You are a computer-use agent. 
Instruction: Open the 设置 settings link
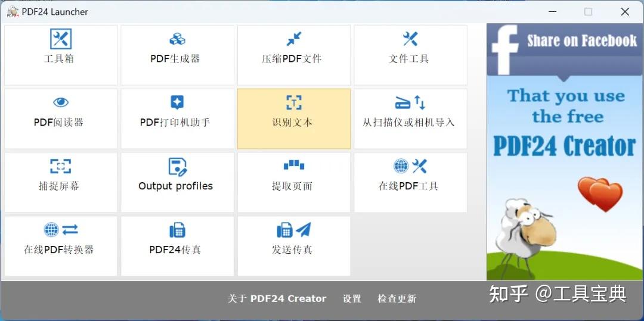click(x=352, y=299)
